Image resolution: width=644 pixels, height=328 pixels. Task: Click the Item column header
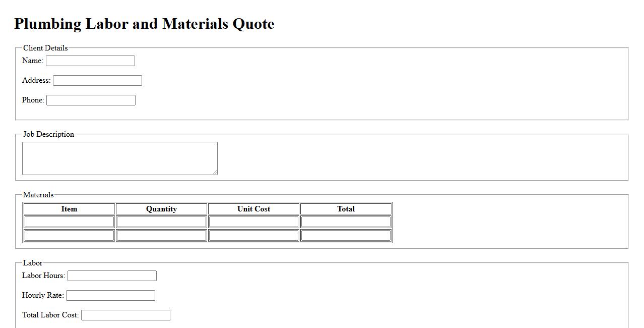[x=69, y=209]
